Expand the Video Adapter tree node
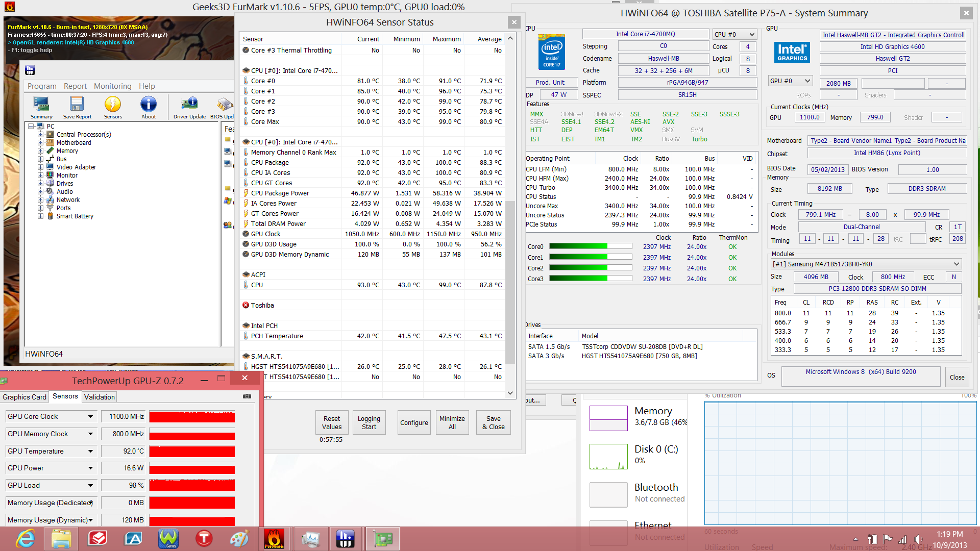This screenshot has width=980, height=551. click(x=41, y=167)
